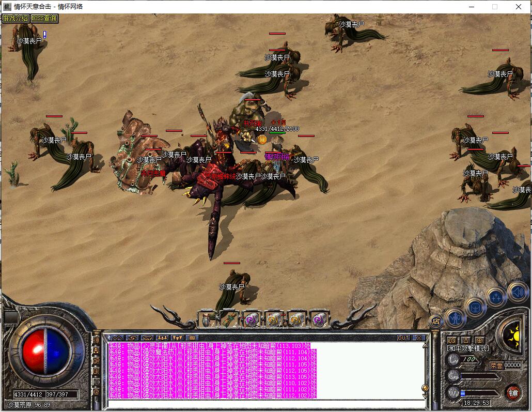This screenshot has height=412, width=532.
Task: Click the Exp badge icon
Action: click(x=453, y=376)
